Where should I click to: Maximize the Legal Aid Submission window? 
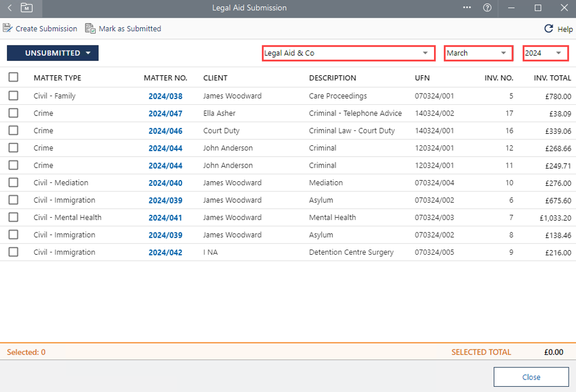pos(538,8)
